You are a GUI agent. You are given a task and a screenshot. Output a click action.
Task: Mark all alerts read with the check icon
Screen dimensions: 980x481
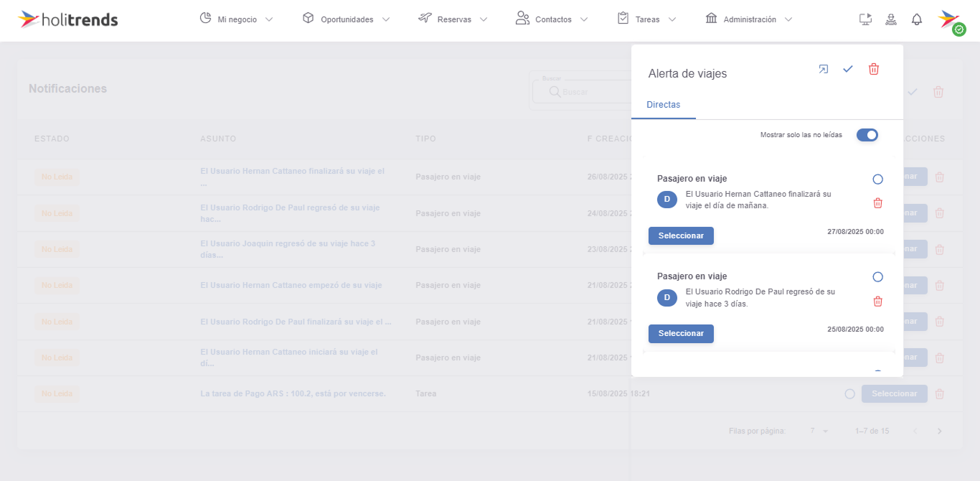coord(848,69)
